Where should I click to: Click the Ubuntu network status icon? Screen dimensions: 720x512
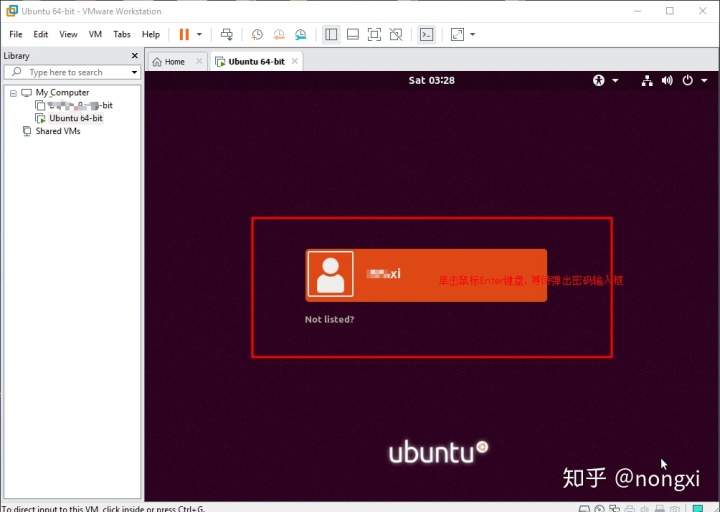647,81
